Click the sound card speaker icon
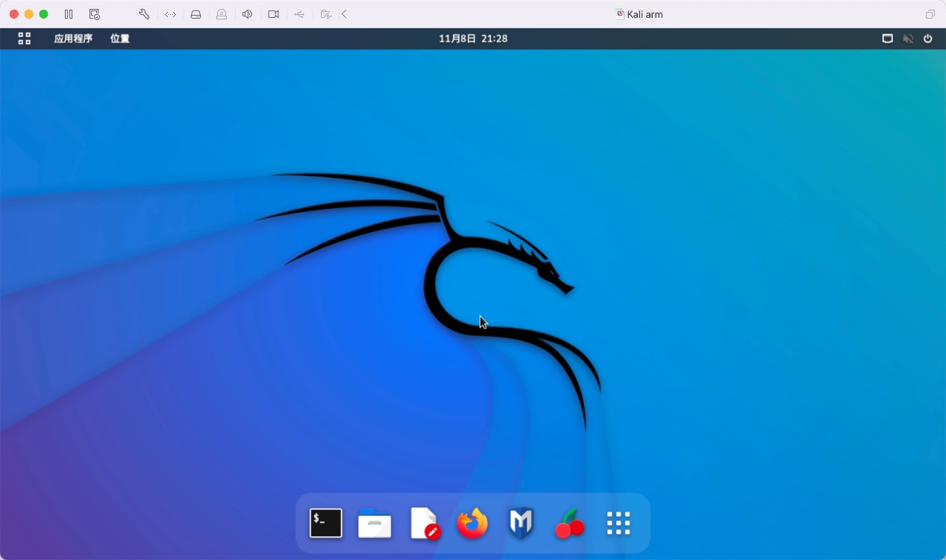946x560 pixels. [248, 14]
